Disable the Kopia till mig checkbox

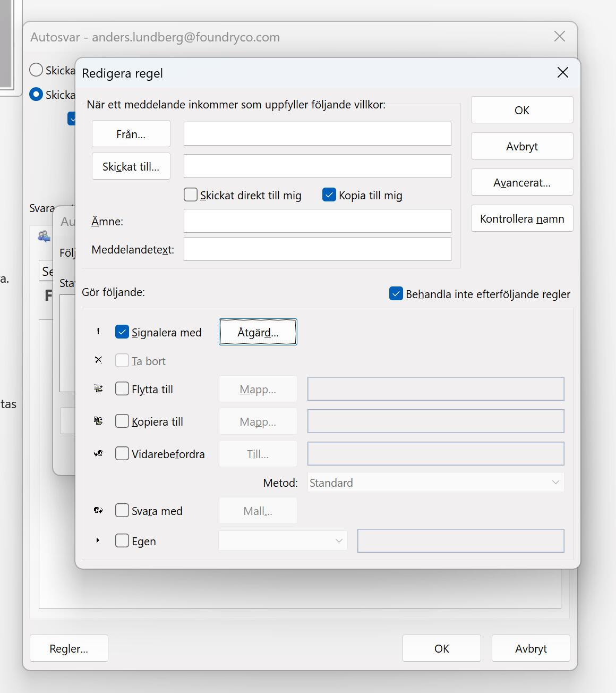[329, 195]
